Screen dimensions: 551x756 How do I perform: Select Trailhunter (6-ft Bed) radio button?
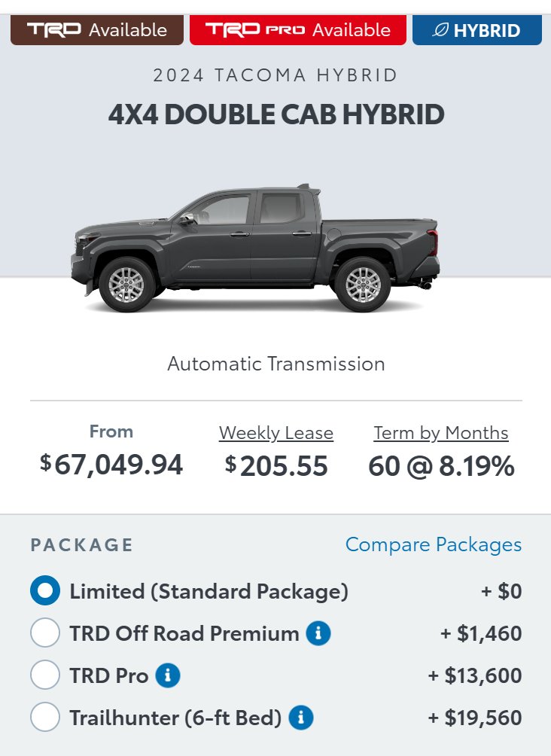[45, 717]
